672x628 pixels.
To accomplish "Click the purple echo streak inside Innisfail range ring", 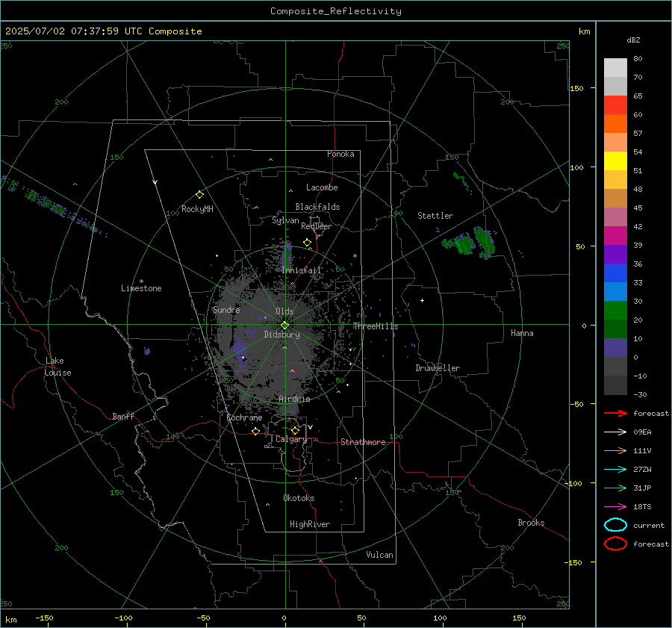I will [x=287, y=255].
